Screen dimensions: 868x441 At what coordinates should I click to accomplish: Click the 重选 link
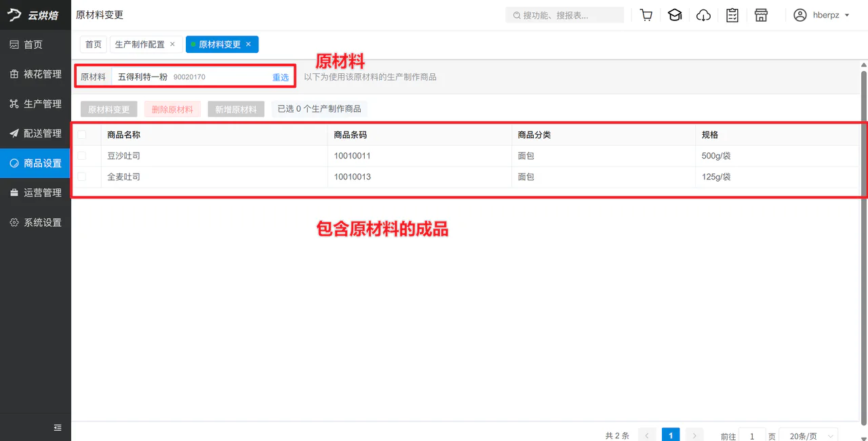tap(281, 77)
